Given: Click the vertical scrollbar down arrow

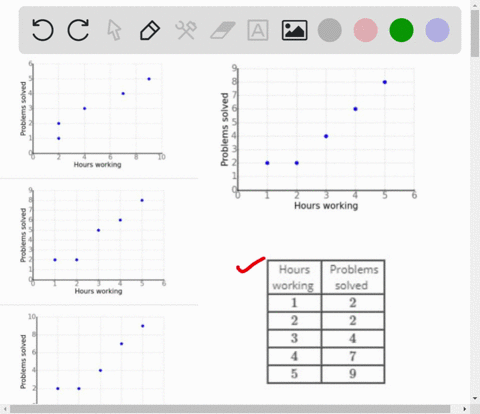Looking at the screenshot, I should coord(475,398).
